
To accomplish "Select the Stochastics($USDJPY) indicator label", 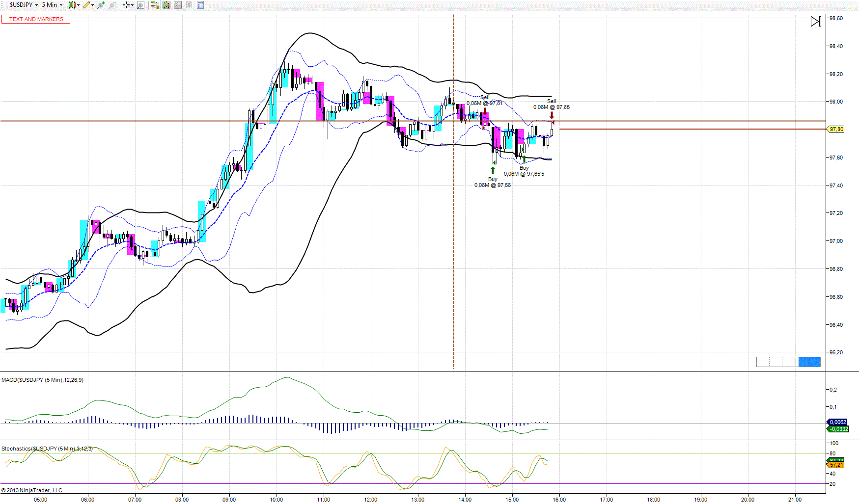I will [x=47, y=449].
